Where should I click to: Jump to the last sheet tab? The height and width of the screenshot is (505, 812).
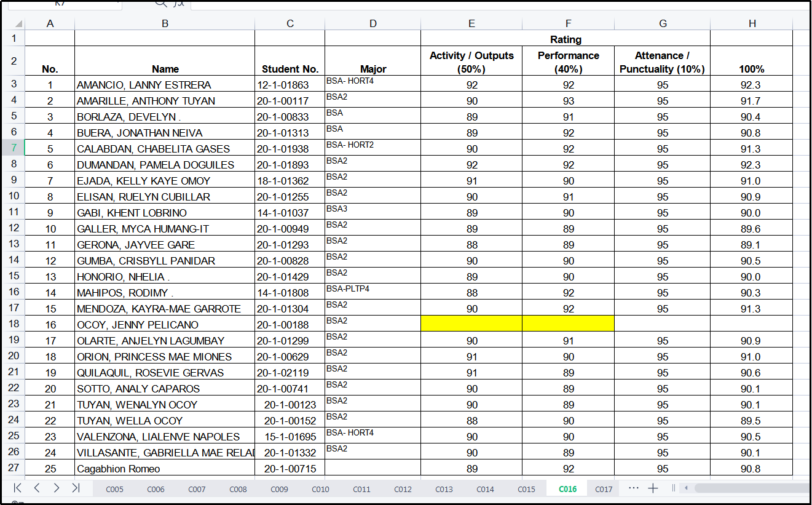click(76, 488)
